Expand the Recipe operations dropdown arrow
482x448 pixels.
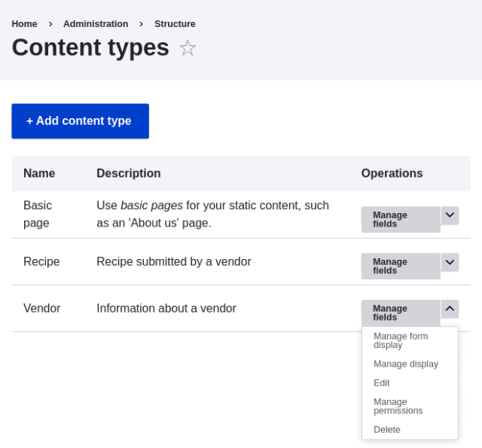click(x=450, y=262)
